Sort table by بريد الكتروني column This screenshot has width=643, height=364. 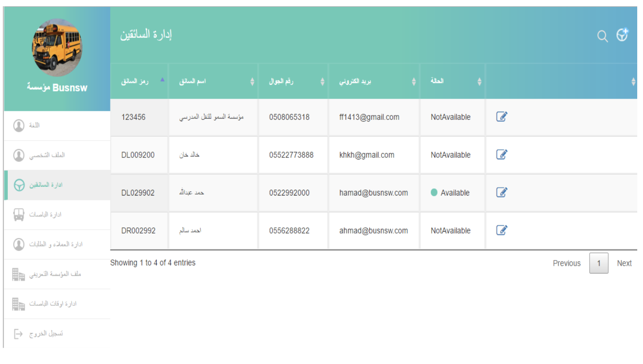pos(374,81)
